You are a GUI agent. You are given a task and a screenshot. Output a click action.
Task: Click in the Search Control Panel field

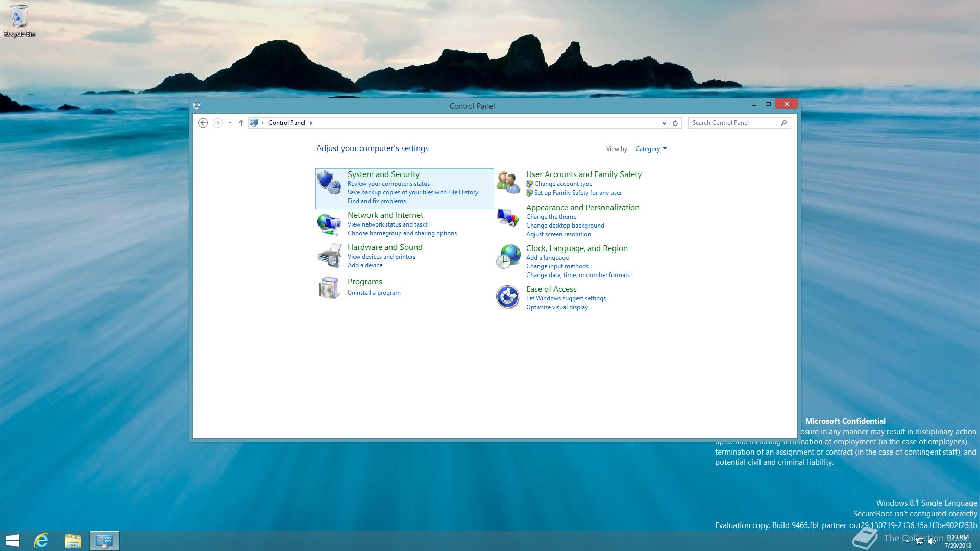point(734,123)
